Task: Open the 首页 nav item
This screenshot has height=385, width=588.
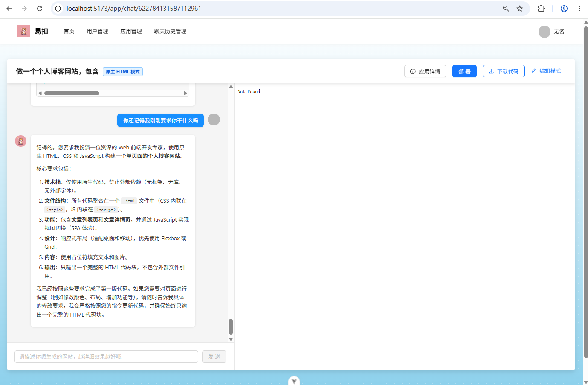Action: (x=69, y=32)
